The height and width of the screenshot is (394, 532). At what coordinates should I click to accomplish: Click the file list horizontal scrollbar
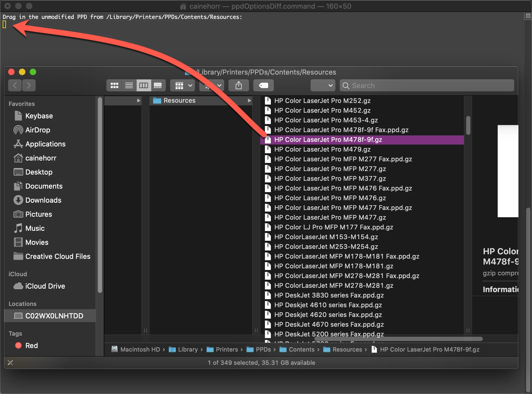(399, 339)
